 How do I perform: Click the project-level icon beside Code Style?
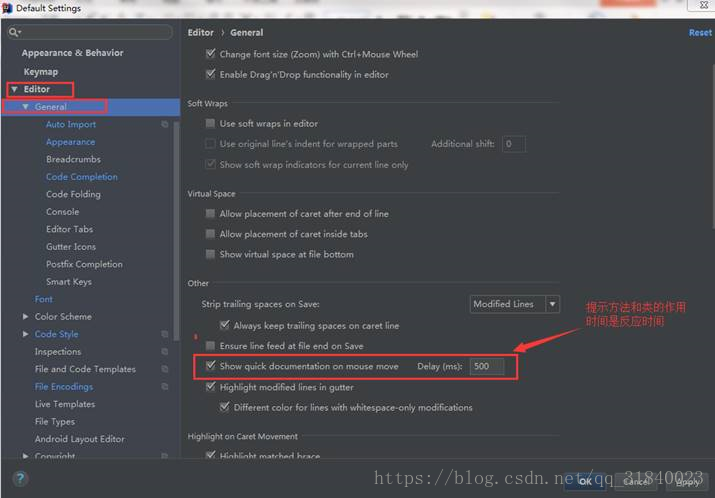[165, 334]
